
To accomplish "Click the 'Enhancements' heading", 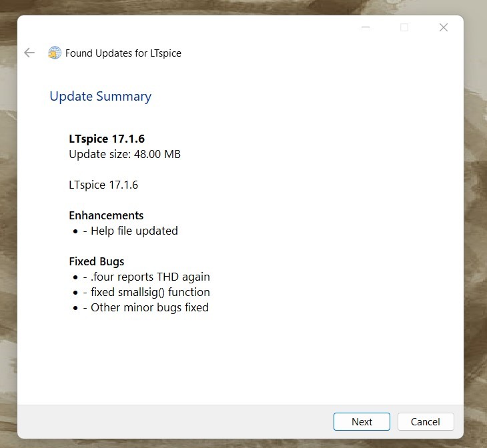I will (106, 215).
